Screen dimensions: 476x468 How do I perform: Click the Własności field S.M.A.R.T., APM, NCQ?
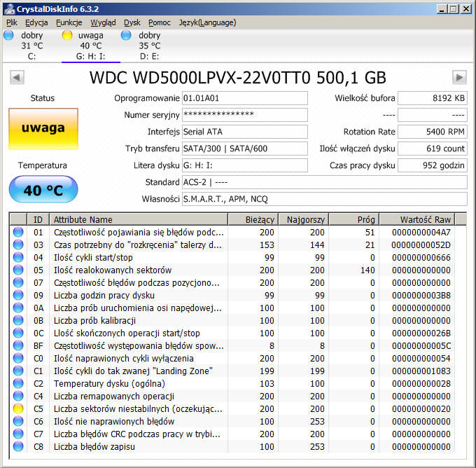coord(325,199)
